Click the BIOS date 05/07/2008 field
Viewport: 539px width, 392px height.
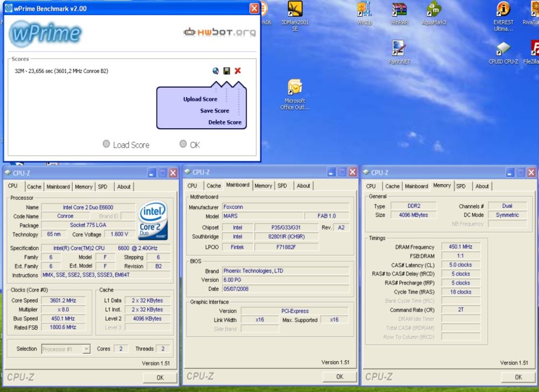(x=286, y=289)
